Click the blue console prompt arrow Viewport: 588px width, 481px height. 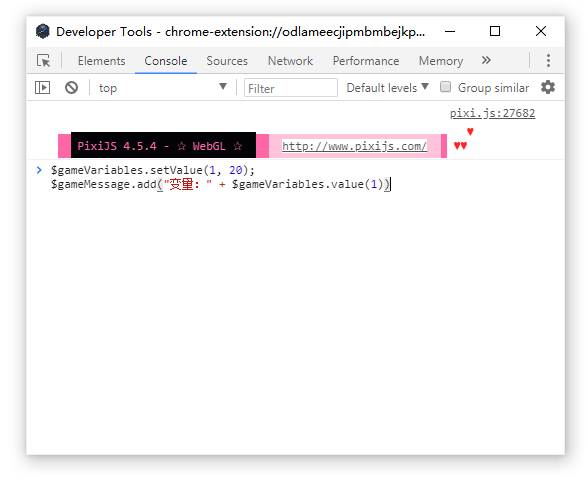point(39,170)
